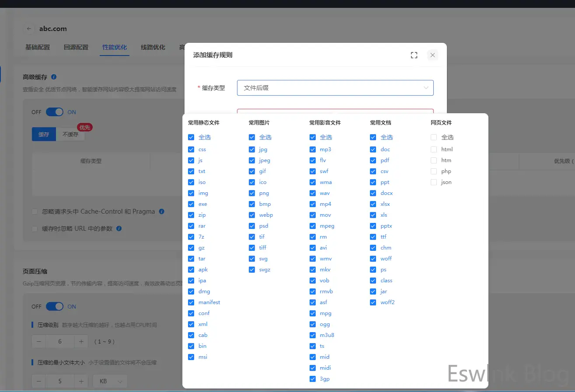Select the 不缓存 button

tap(70, 135)
